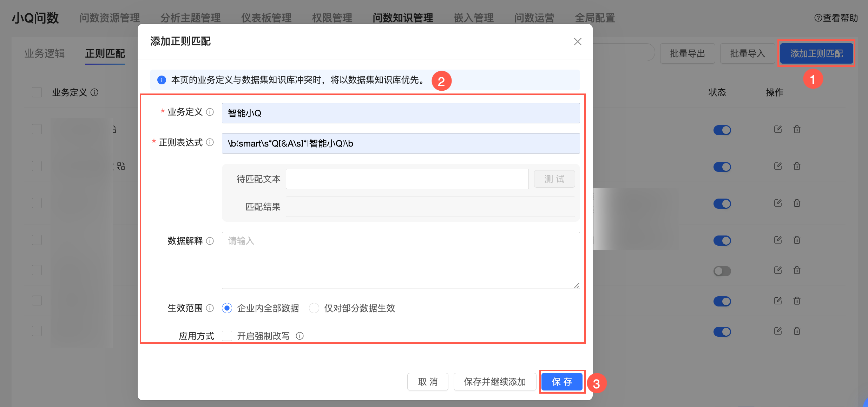Click 保存并继续添加 button
The image size is (868, 407).
494,382
